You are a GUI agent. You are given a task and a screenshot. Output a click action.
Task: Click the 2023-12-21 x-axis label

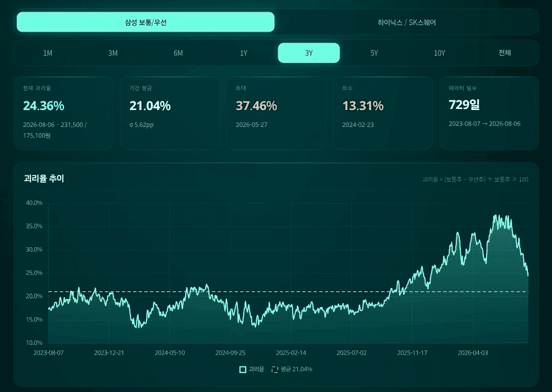coord(109,353)
